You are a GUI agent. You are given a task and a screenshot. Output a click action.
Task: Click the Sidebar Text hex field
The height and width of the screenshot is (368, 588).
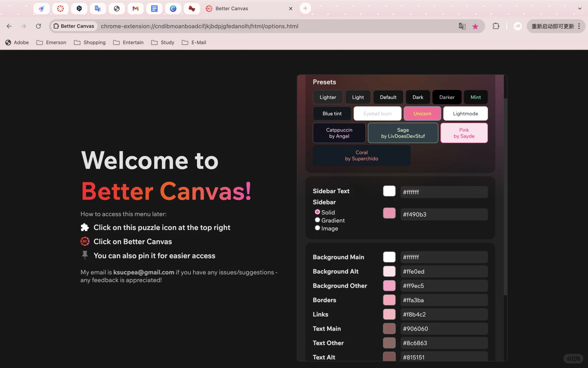click(444, 192)
